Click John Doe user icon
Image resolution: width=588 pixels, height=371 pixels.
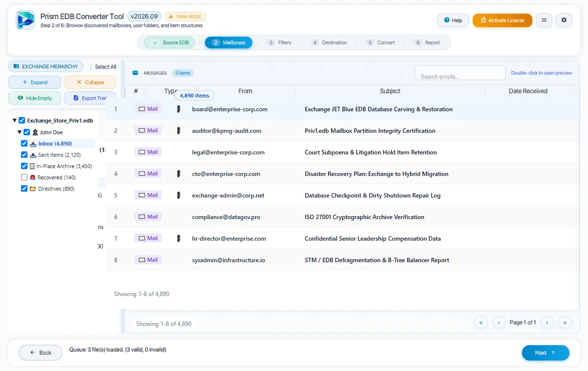35,132
